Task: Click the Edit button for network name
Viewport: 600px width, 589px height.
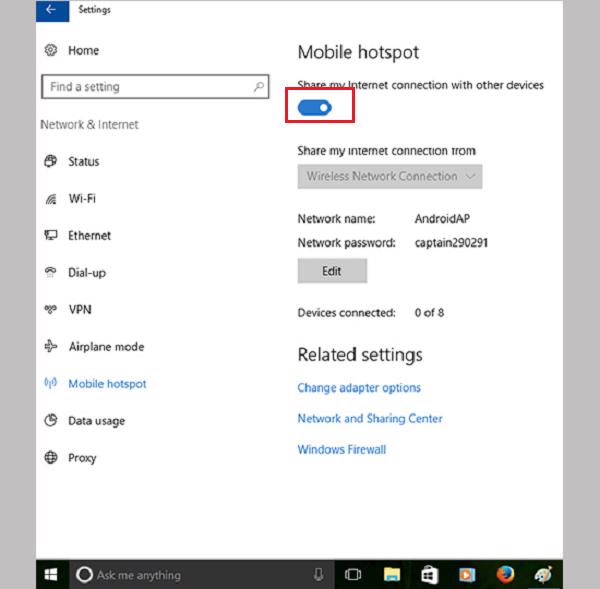Action: point(332,271)
